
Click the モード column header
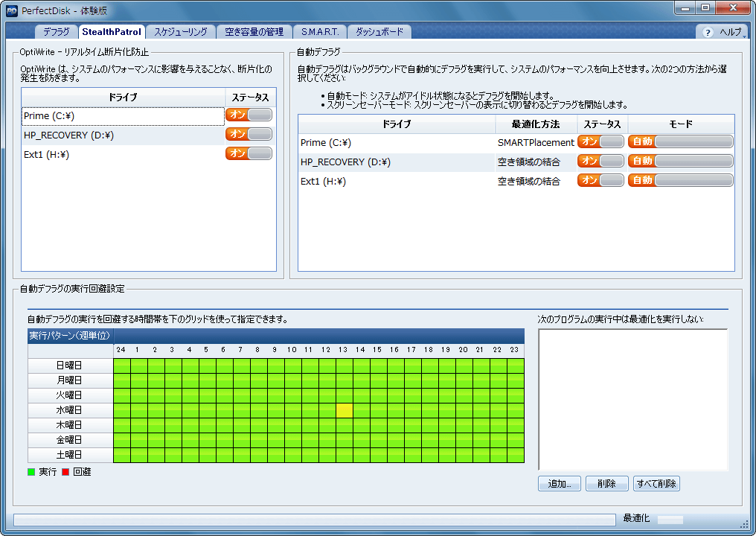pyautogui.click(x=681, y=124)
